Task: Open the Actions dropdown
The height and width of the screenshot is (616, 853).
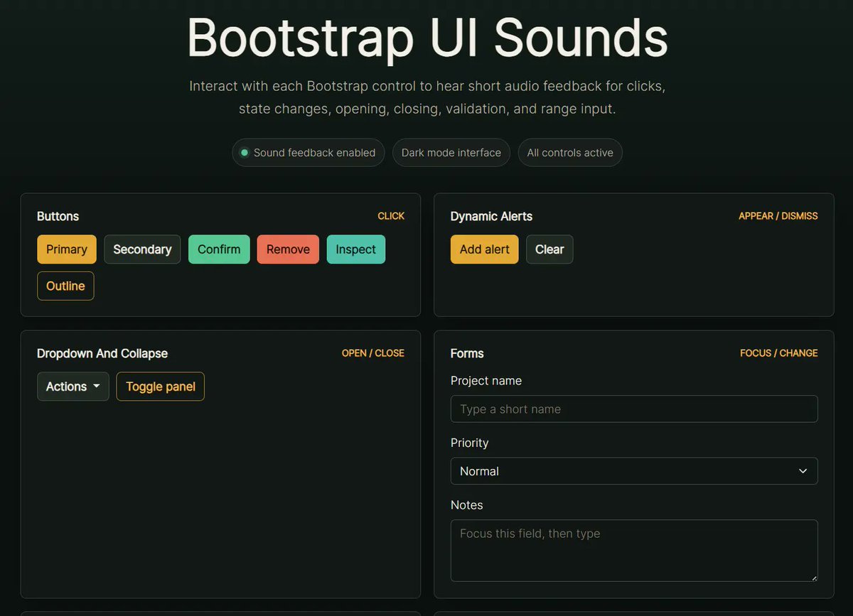Action: pyautogui.click(x=73, y=387)
